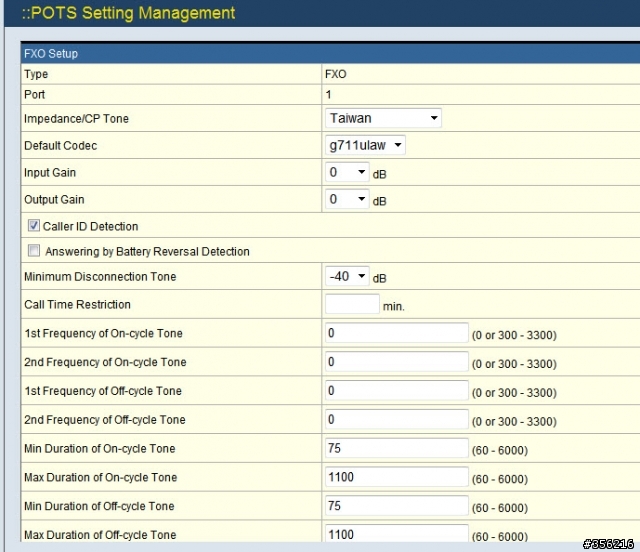The height and width of the screenshot is (552, 640).
Task: Enable Answering by Battery Reversal Detection
Action: (x=34, y=250)
